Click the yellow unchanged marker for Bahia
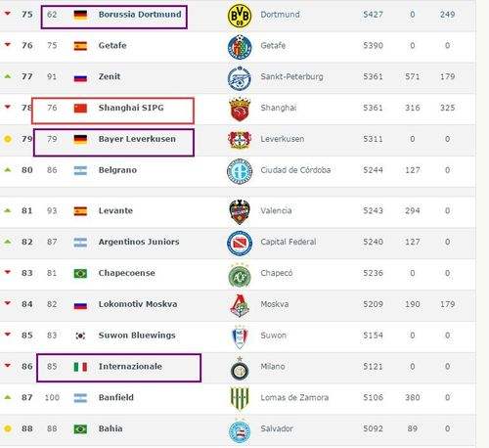 point(8,428)
